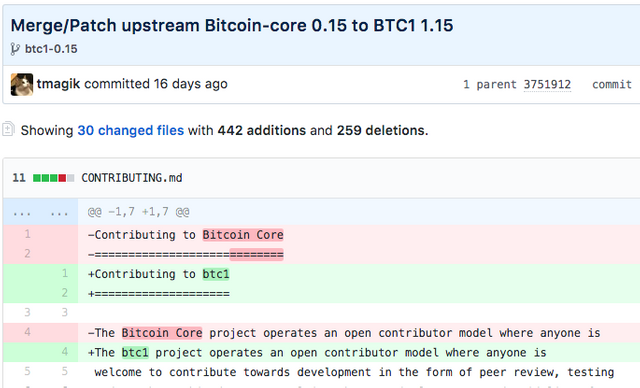This screenshot has width=640, height=388.
Task: Select added line number 4 in gutter
Action: pos(64,352)
